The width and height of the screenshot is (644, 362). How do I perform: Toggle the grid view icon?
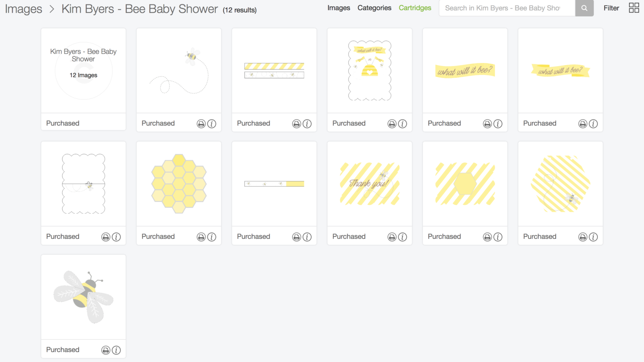point(634,8)
